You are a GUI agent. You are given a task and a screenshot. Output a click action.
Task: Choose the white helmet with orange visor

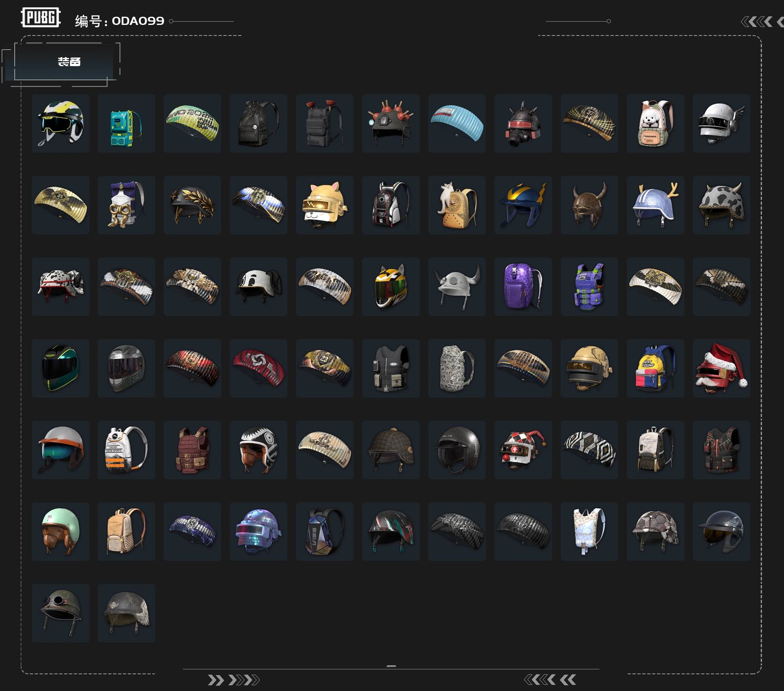pos(60,450)
